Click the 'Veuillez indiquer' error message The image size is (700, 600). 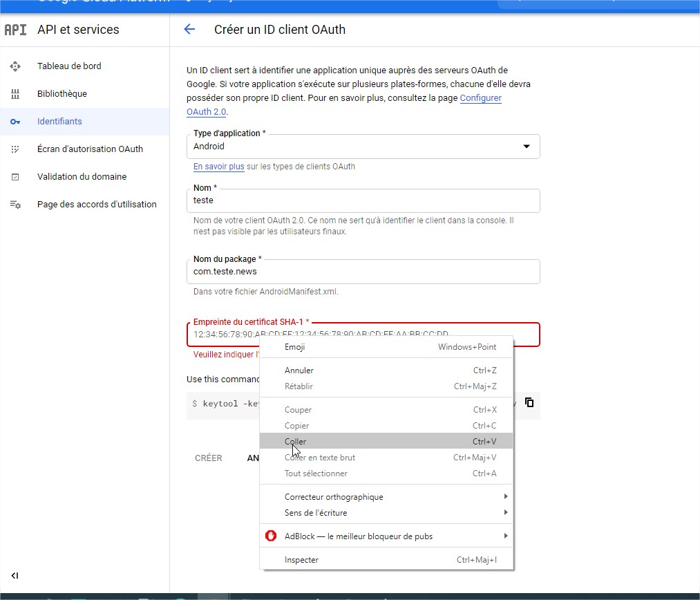pos(226,355)
